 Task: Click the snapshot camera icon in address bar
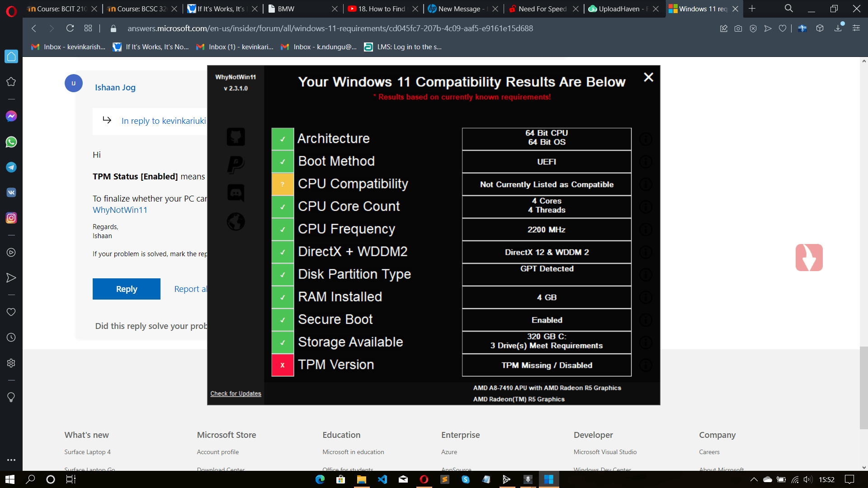(x=738, y=28)
